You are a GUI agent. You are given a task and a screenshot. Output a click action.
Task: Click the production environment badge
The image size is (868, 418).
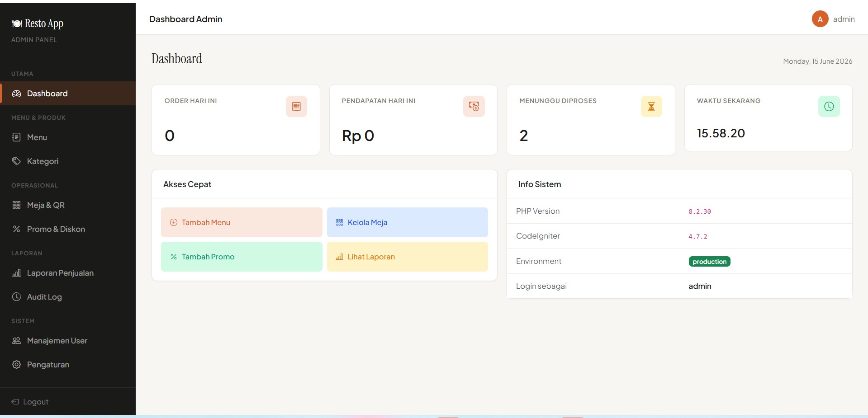point(709,261)
